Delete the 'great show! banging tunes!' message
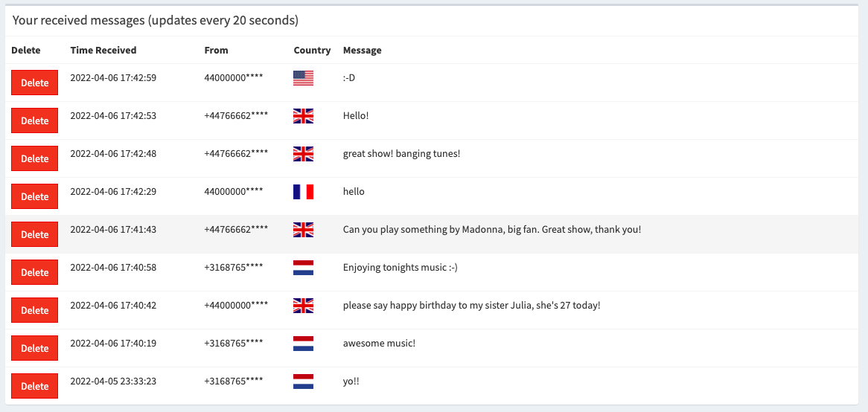Image resolution: width=868 pixels, height=412 pixels. click(x=35, y=158)
